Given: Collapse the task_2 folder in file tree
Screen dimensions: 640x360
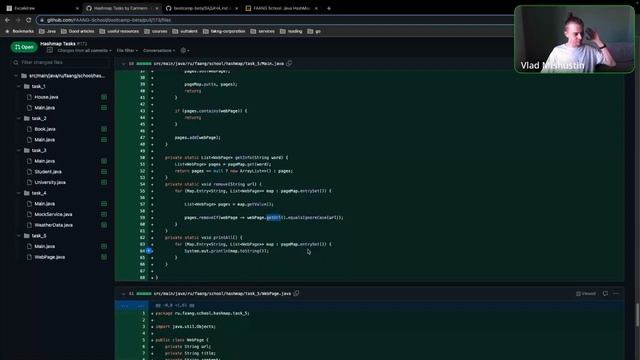Looking at the screenshot, I should (19, 118).
